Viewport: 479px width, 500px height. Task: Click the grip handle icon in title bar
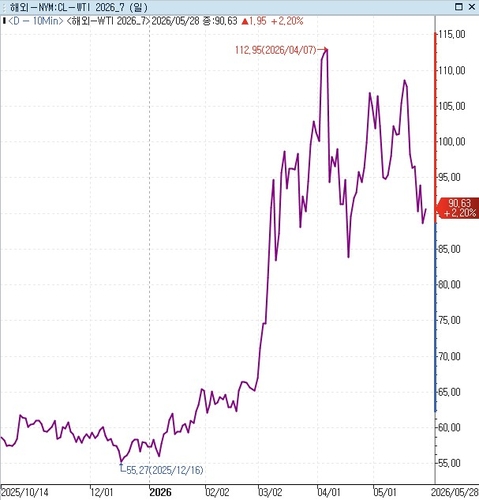click(4, 7)
